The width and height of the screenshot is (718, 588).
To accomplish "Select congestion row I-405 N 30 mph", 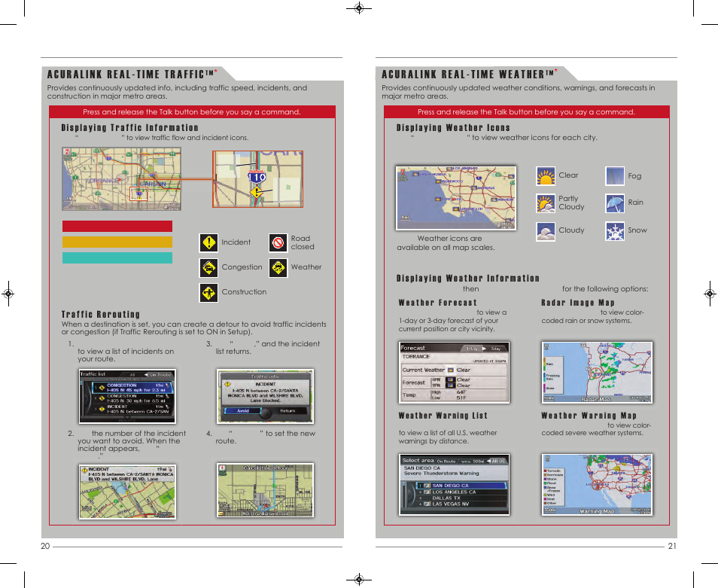I will pos(132,398).
